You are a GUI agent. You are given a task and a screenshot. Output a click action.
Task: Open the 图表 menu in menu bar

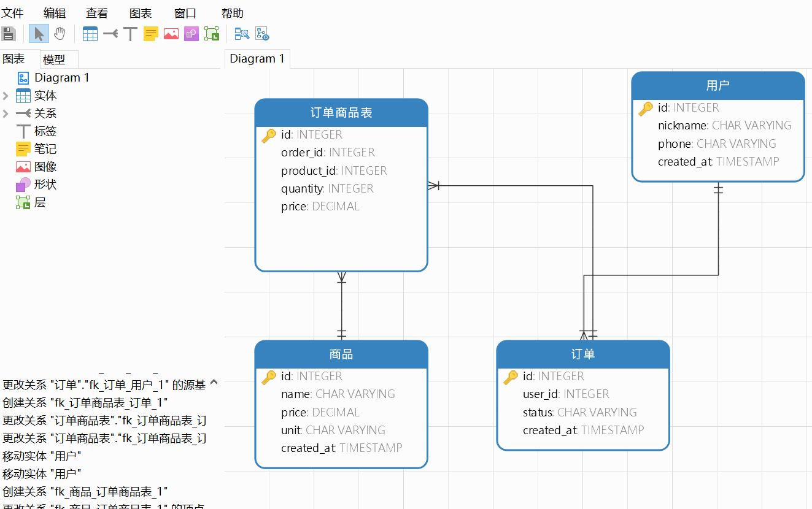141,13
